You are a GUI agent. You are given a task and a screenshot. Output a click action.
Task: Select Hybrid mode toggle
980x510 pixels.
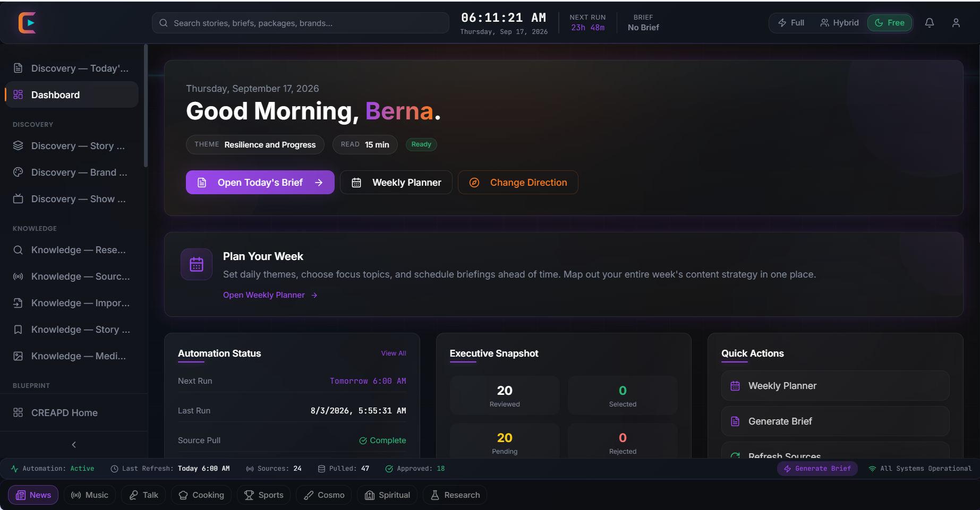pyautogui.click(x=839, y=23)
